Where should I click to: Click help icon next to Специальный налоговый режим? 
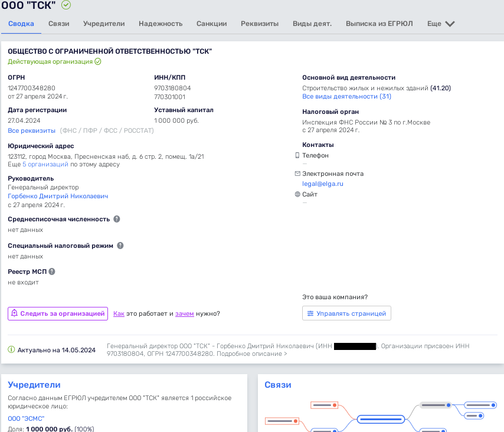[x=120, y=246]
